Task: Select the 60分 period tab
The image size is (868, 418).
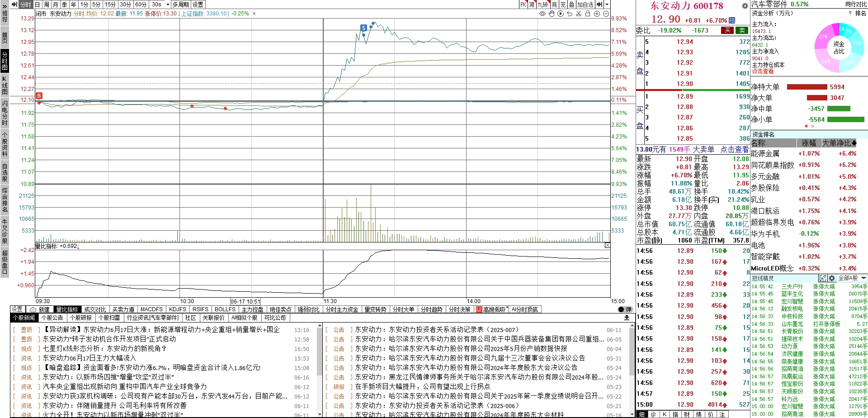Action: tap(141, 5)
